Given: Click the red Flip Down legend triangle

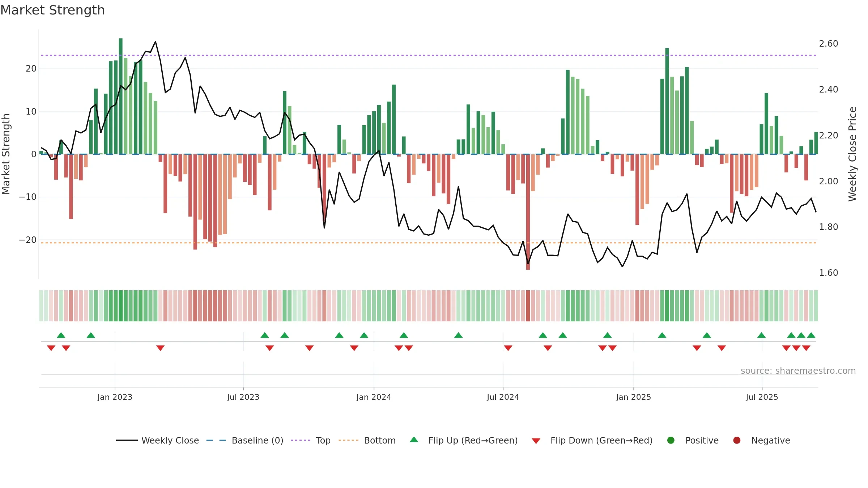Looking at the screenshot, I should pos(536,441).
